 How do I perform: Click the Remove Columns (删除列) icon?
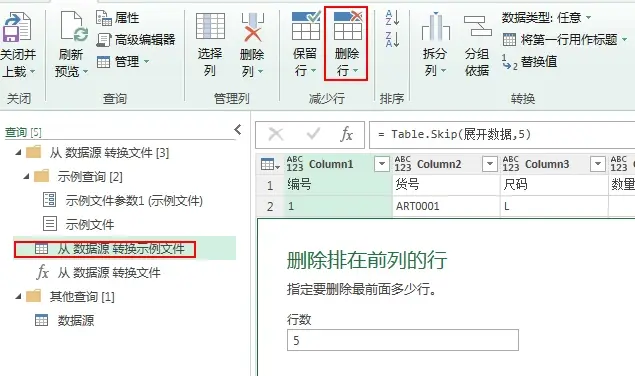[252, 28]
